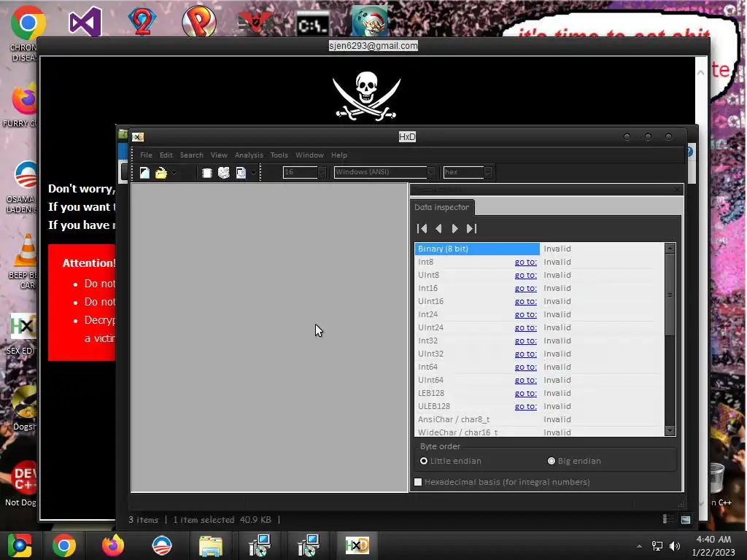This screenshot has width=747, height=560.
Task: Click the go to link for UInt16
Action: coord(525,301)
